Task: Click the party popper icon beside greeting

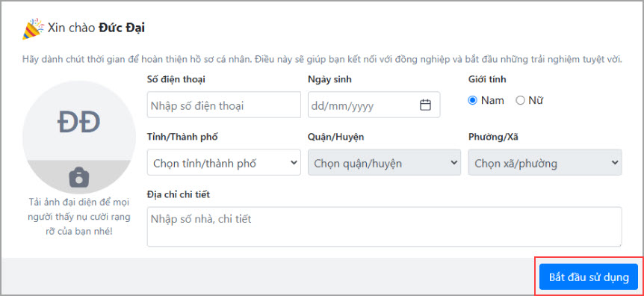Action: coord(33,28)
